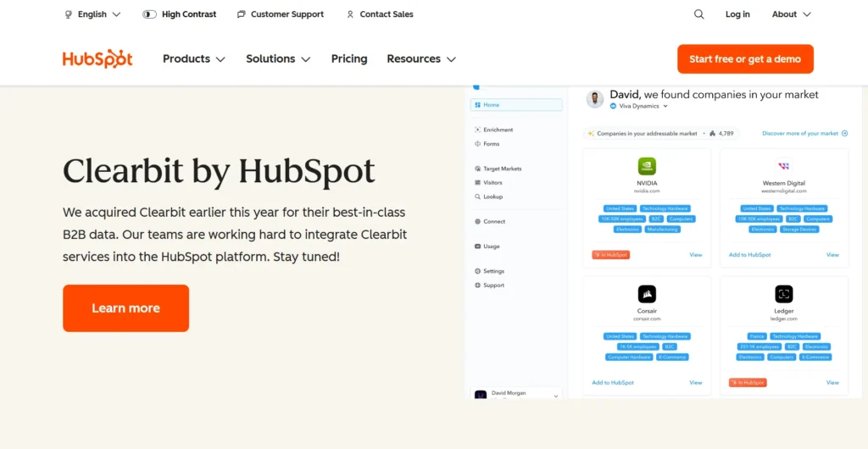
Task: Click the Visitors icon in the Clearbit sidebar
Action: coord(478,182)
